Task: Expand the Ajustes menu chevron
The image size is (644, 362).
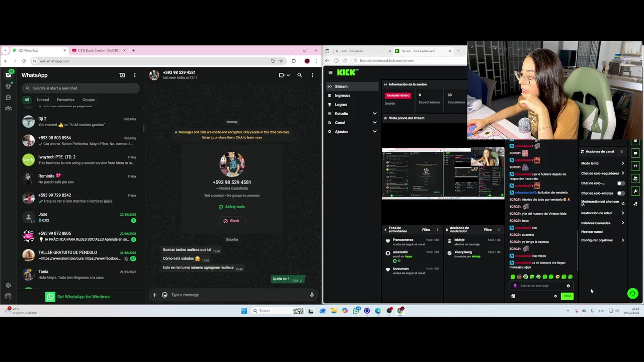Action: (374, 132)
